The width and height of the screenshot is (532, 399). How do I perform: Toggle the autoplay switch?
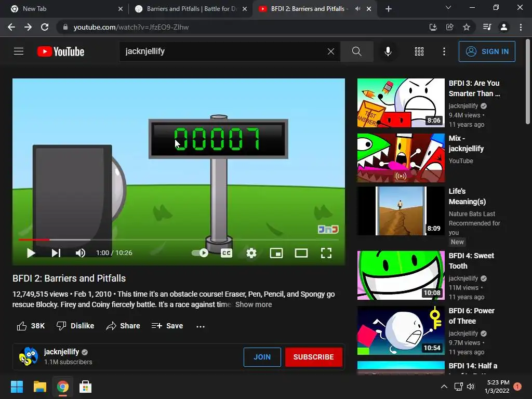coord(200,253)
